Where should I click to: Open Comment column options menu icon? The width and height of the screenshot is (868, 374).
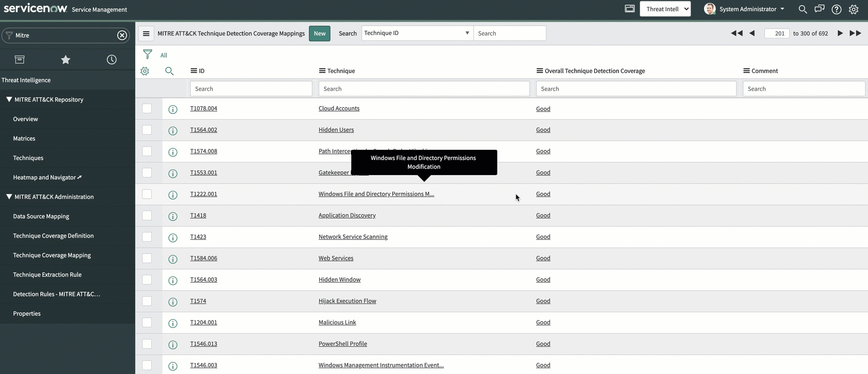pos(746,71)
